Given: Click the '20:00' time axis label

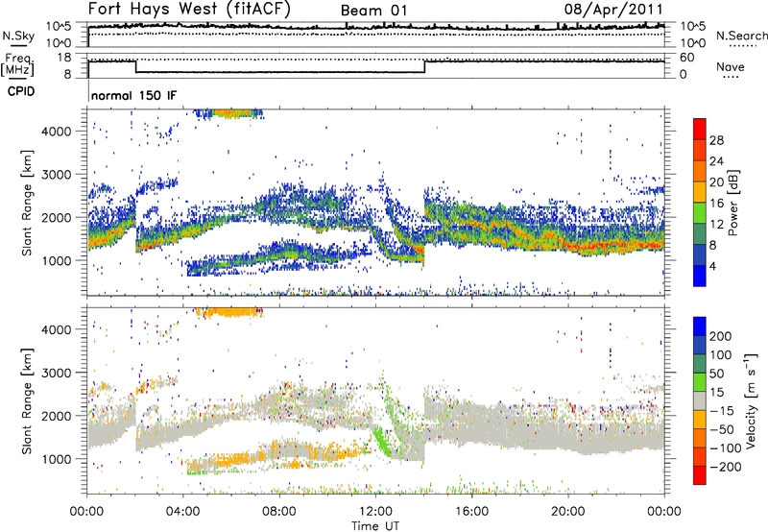Looking at the screenshot, I should [x=568, y=512].
